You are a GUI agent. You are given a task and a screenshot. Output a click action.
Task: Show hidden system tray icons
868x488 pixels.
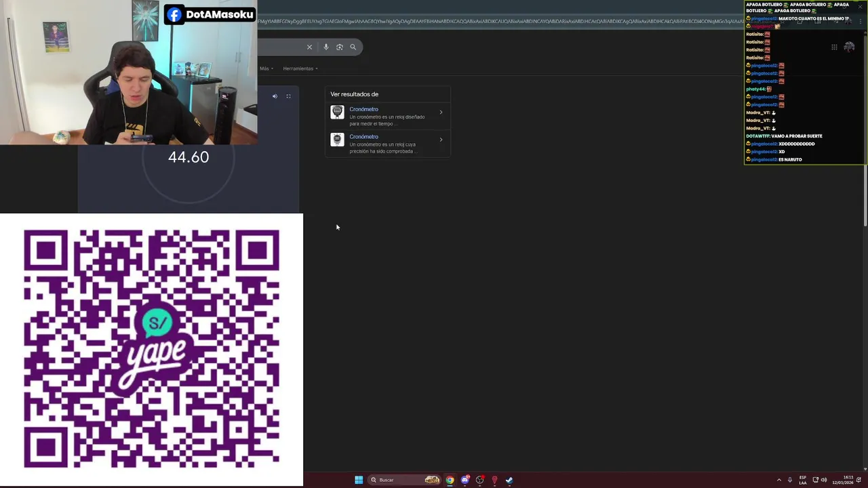click(x=778, y=480)
